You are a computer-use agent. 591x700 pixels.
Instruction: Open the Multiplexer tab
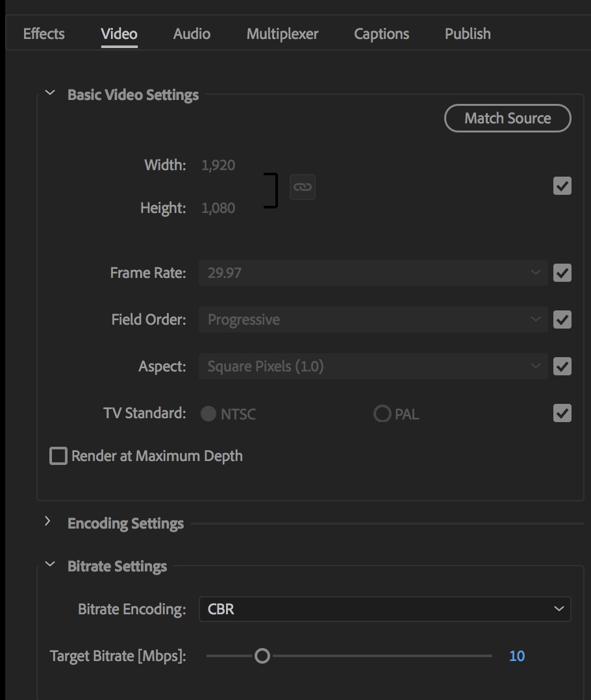pos(283,34)
